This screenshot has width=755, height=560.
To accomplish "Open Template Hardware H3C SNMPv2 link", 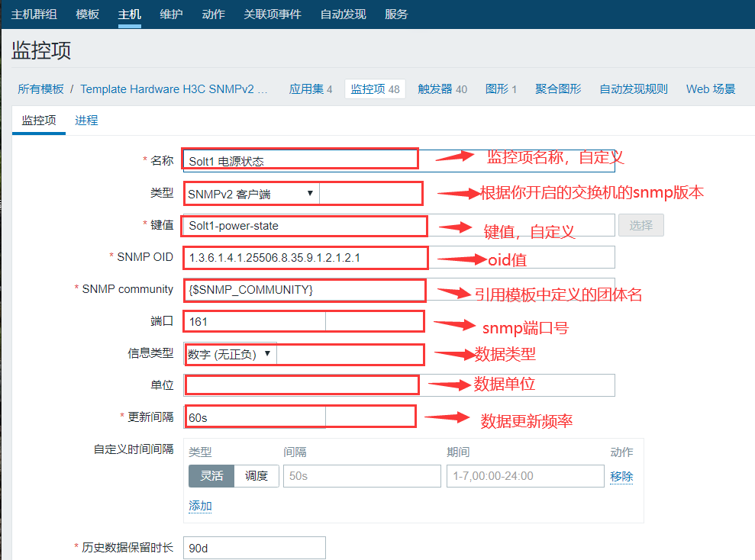I will (174, 89).
